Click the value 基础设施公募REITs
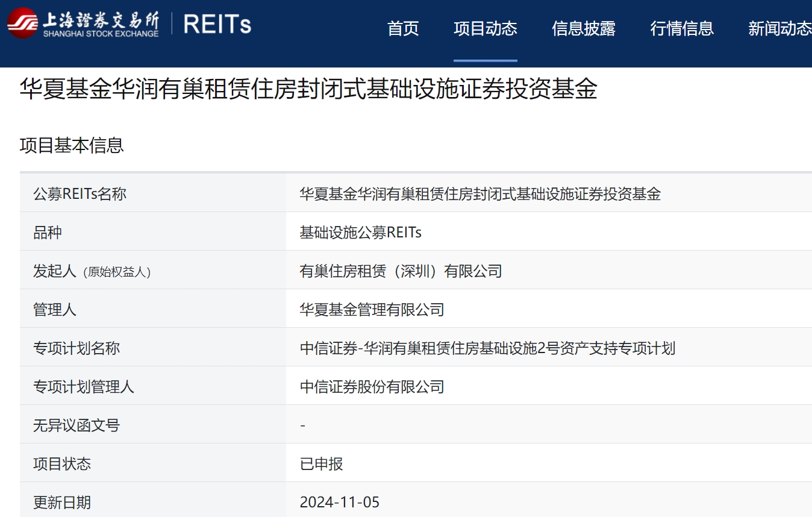 pos(361,232)
